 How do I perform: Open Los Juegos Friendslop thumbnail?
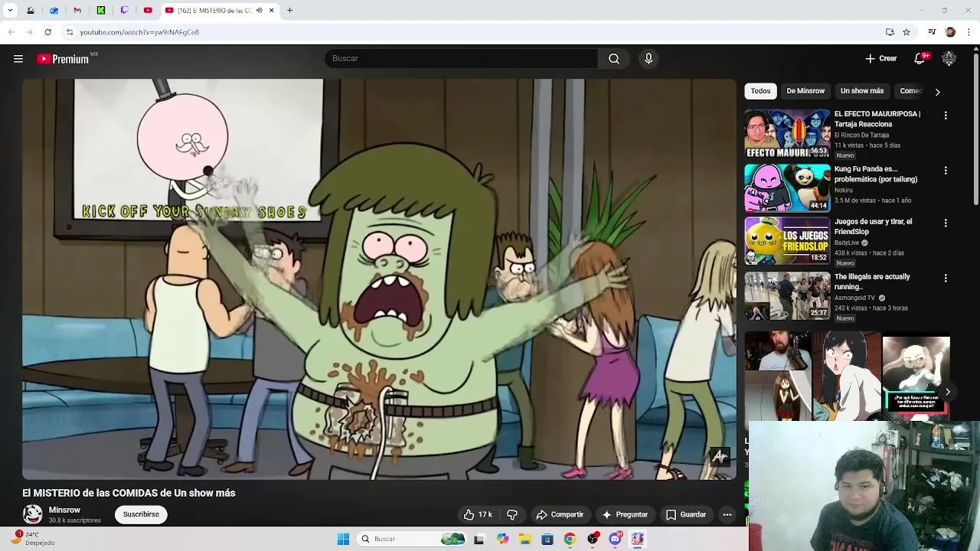(x=787, y=241)
